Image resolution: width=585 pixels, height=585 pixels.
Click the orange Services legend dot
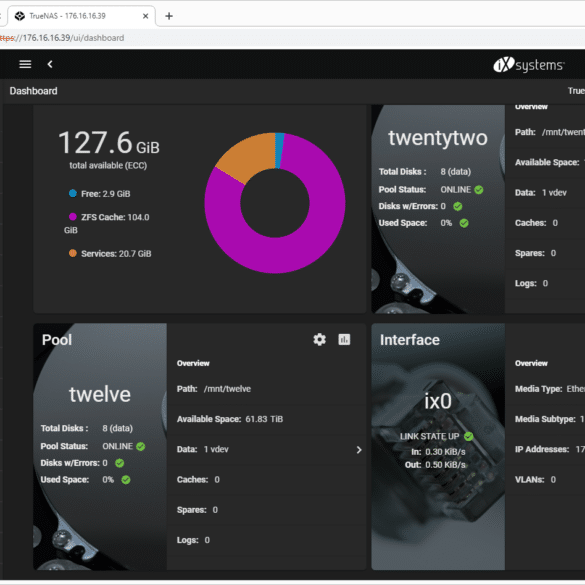pos(73,253)
